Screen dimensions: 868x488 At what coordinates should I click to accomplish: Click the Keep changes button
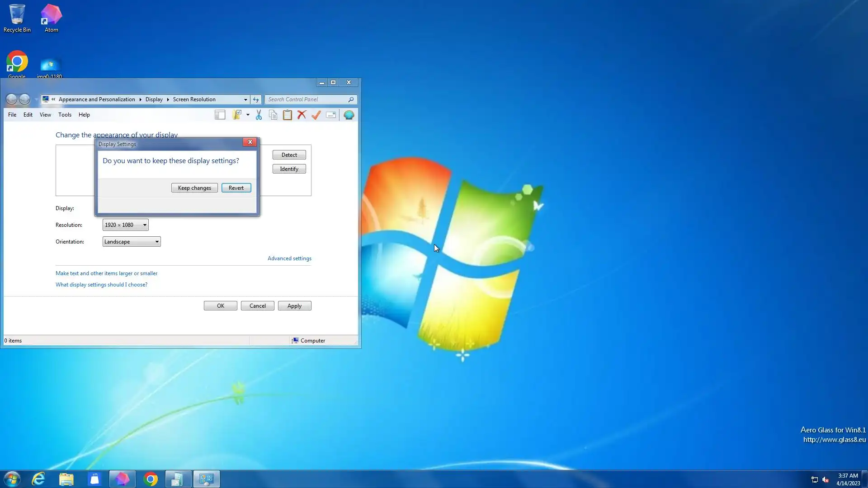click(194, 188)
